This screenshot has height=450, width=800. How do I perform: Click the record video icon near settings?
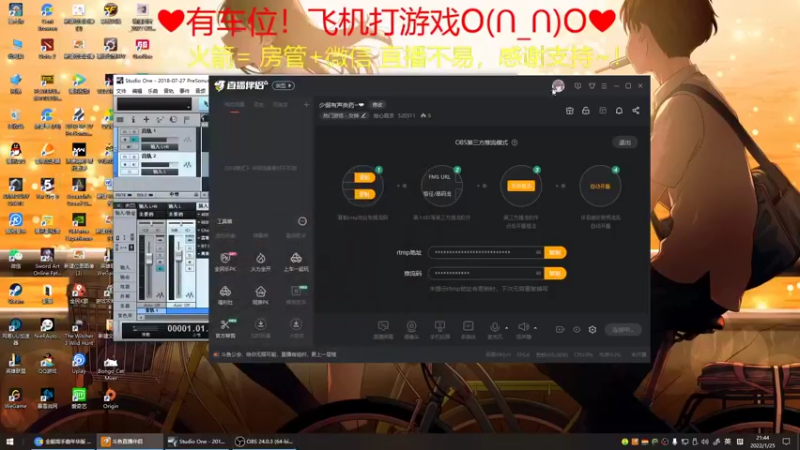(x=560, y=330)
